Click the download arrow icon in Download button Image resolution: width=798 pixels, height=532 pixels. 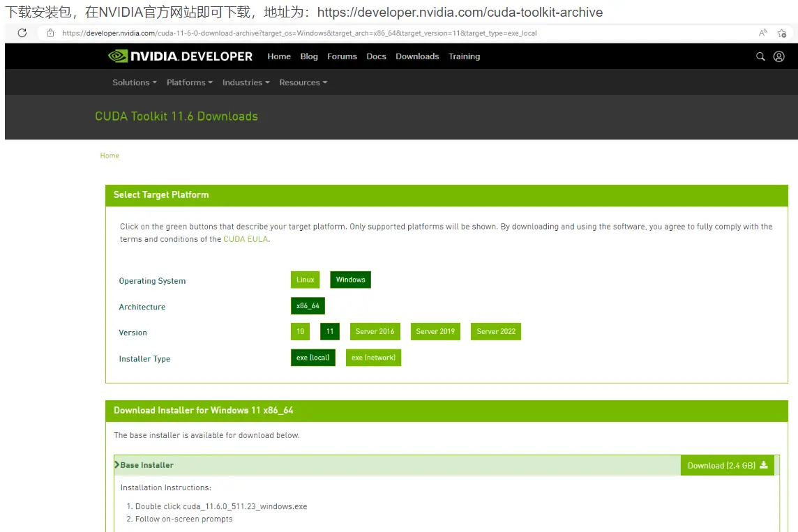tap(763, 465)
